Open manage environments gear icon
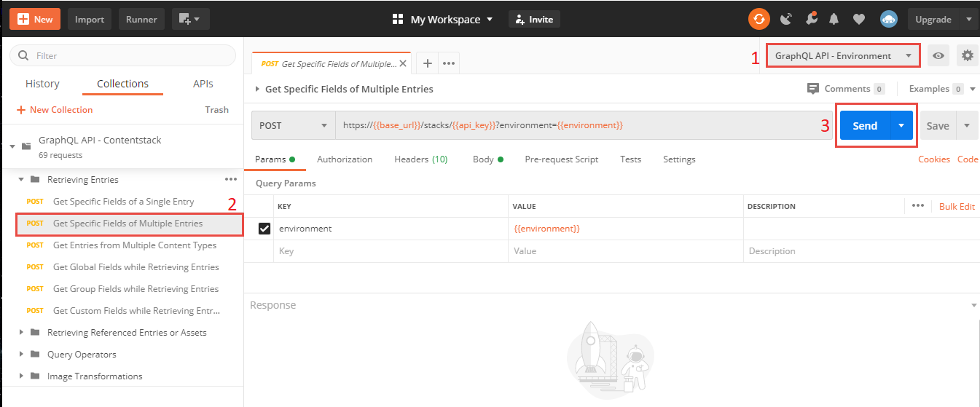 tap(967, 56)
